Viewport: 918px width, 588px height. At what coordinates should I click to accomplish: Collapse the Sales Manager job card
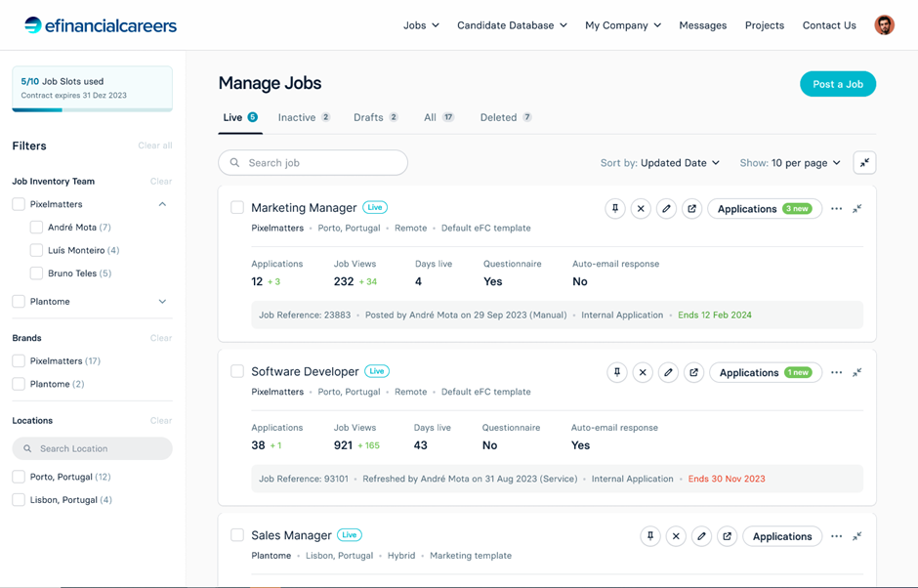857,536
